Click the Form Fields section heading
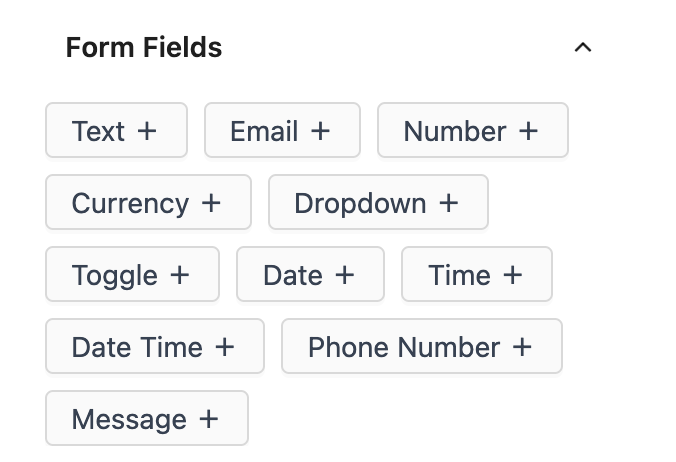 tap(144, 47)
